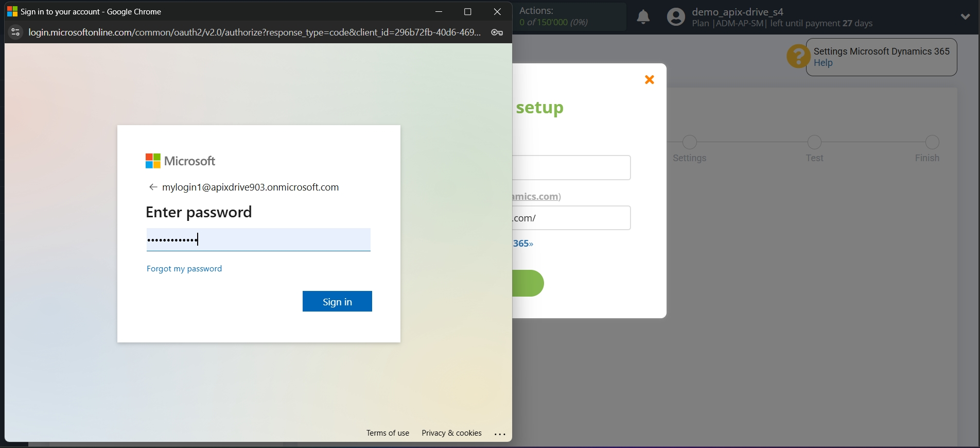Click the Sign in button
Image resolution: width=980 pixels, height=448 pixels.
point(337,301)
